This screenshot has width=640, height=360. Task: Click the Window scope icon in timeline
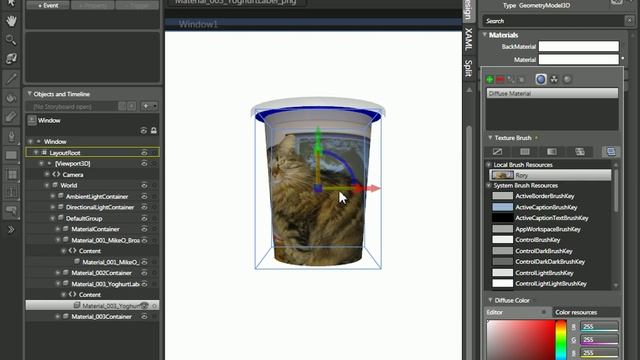tap(32, 120)
